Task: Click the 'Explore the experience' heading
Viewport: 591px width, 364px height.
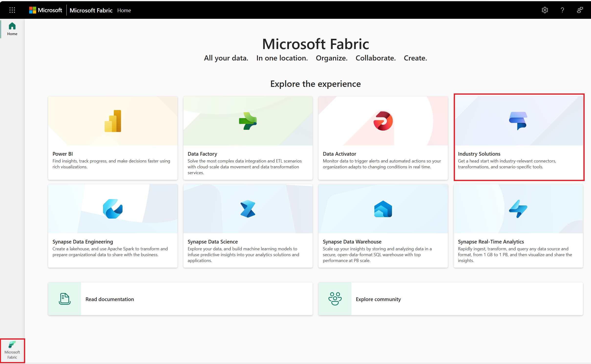Action: click(316, 84)
